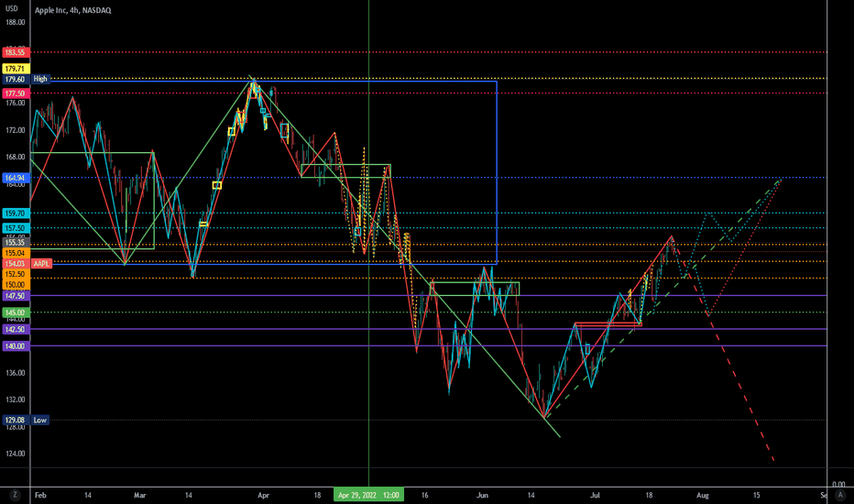
Task: Select the yellow 179.71 price label
Action: click(x=16, y=69)
